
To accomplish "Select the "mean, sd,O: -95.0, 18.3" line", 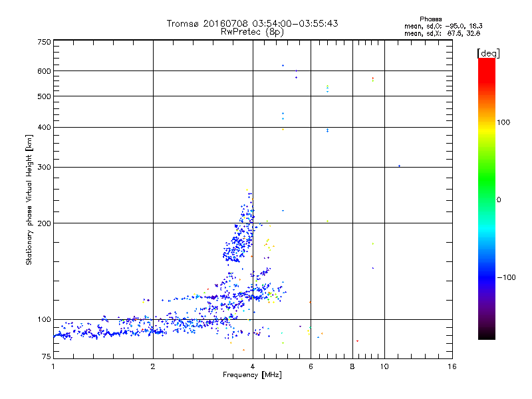I will coord(443,26).
